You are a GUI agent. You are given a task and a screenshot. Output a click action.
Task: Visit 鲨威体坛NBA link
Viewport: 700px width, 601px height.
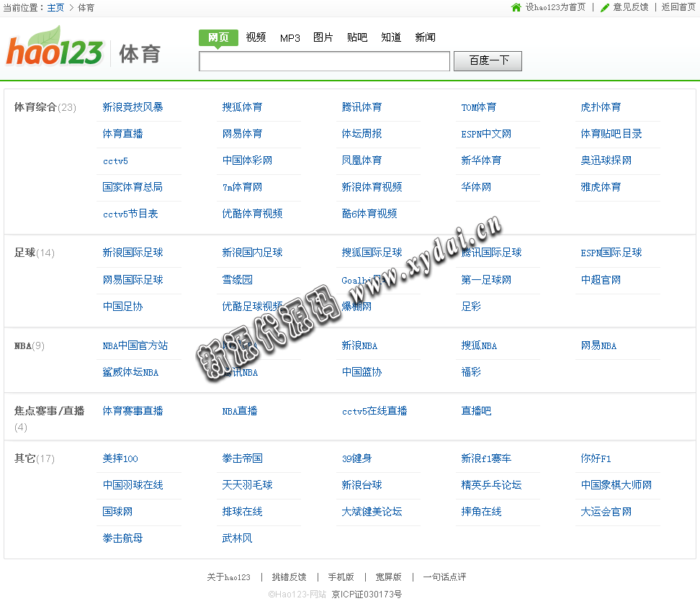coord(130,372)
